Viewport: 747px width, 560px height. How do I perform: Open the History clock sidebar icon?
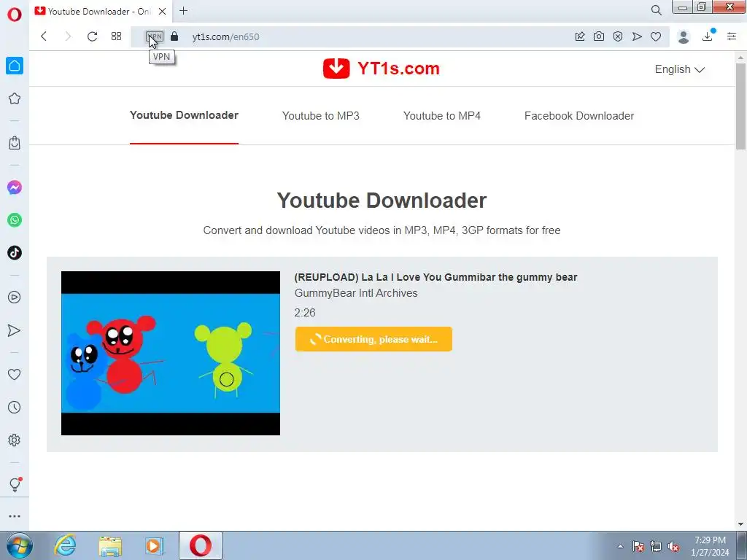click(15, 407)
